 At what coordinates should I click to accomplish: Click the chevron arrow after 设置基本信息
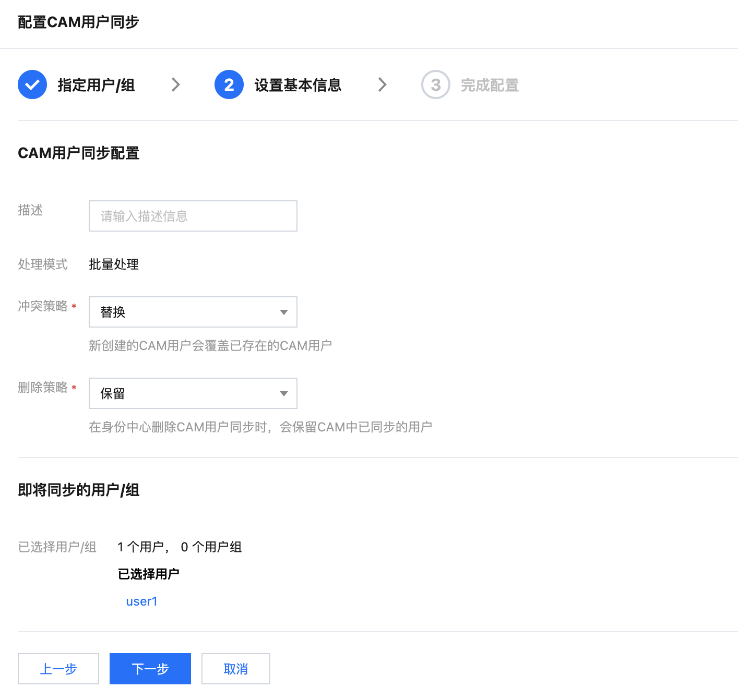tap(382, 85)
